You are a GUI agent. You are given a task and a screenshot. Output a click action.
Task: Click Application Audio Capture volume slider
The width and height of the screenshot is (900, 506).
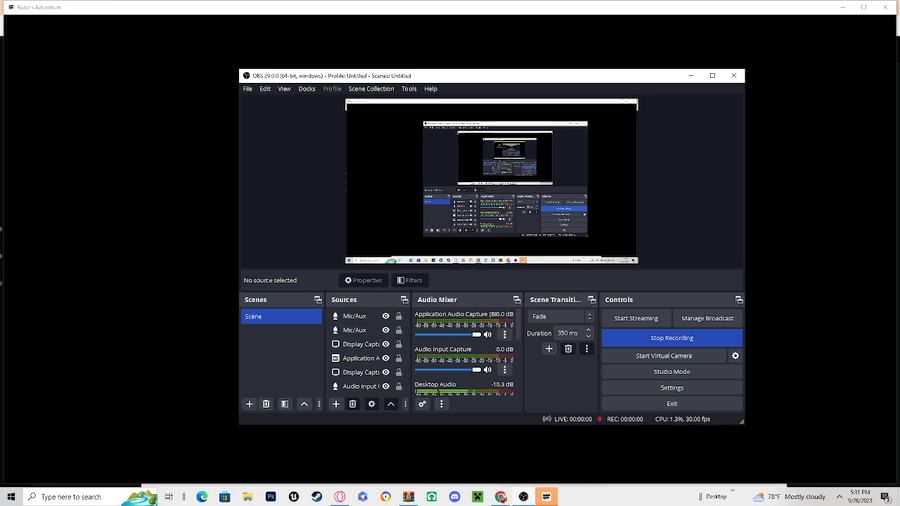click(448, 334)
